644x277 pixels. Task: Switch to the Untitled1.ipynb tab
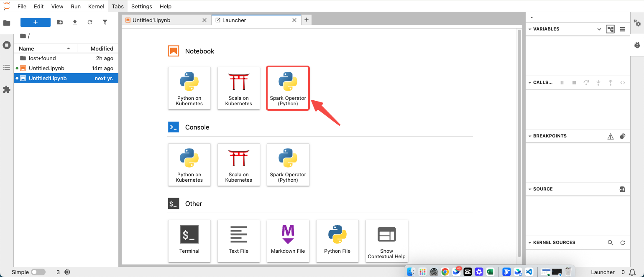point(151,20)
